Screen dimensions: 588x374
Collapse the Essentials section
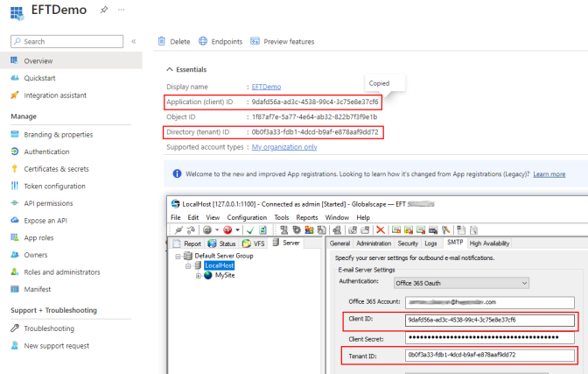click(x=170, y=69)
